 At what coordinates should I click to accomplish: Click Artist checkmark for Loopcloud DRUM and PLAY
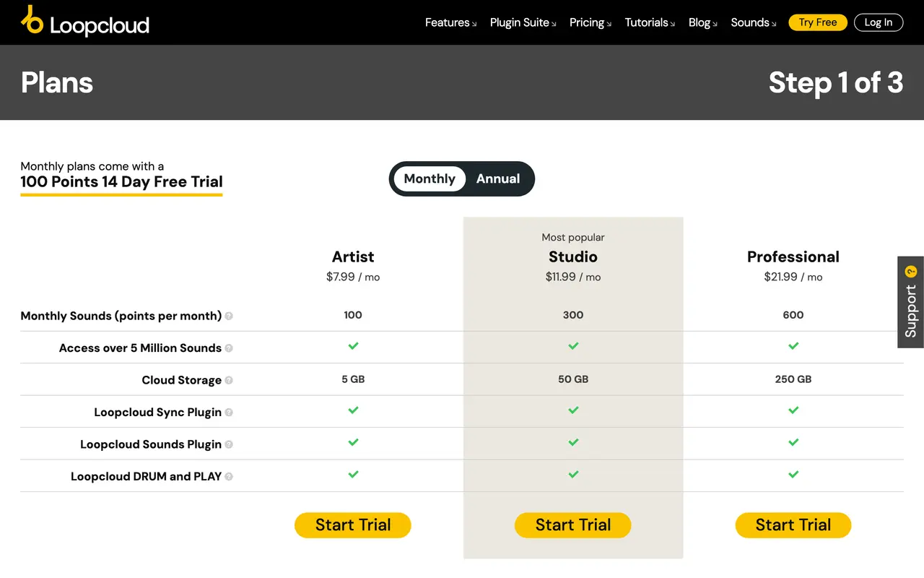[x=353, y=475]
